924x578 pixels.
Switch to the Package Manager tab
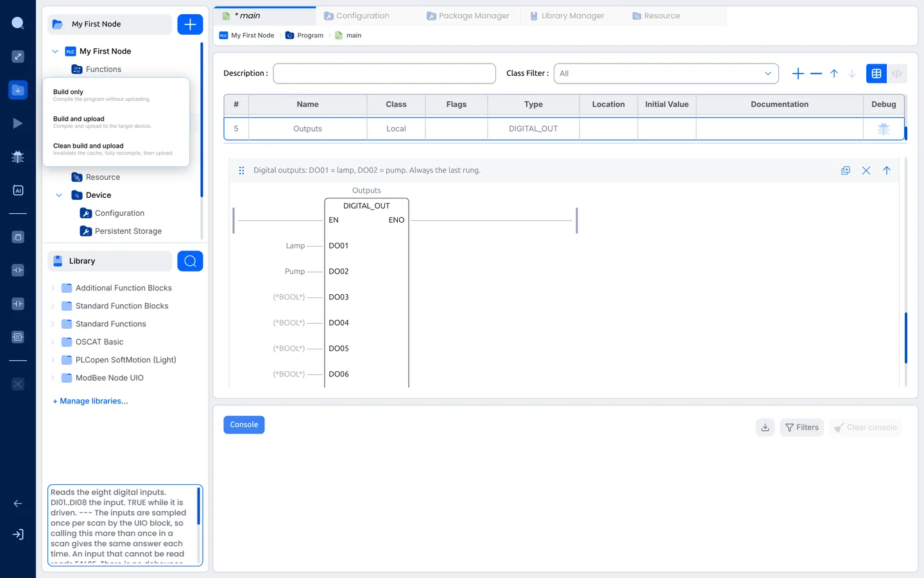click(x=468, y=16)
